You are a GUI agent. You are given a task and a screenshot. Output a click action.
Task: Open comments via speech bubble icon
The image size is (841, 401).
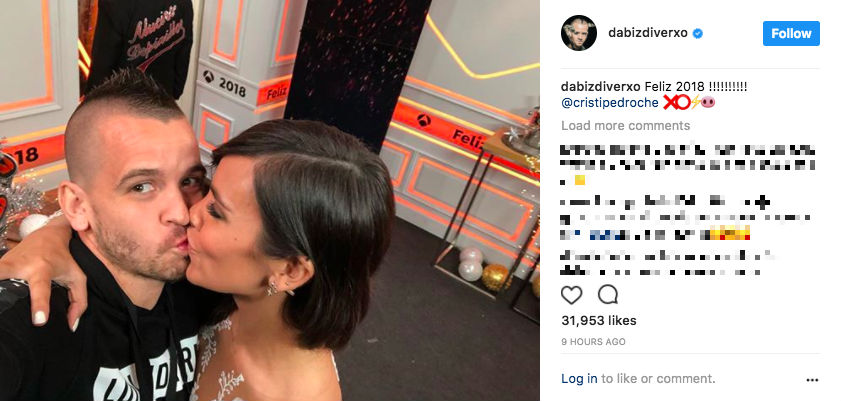tap(608, 294)
